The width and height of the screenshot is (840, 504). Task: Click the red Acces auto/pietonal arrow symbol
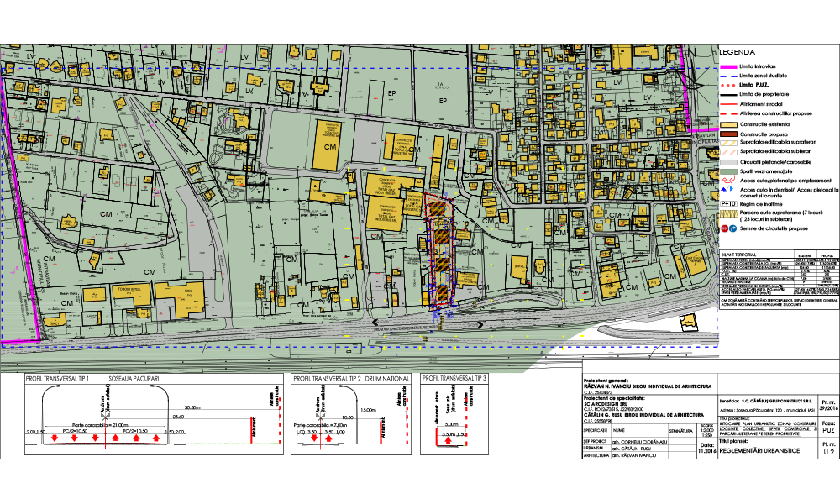[727, 181]
